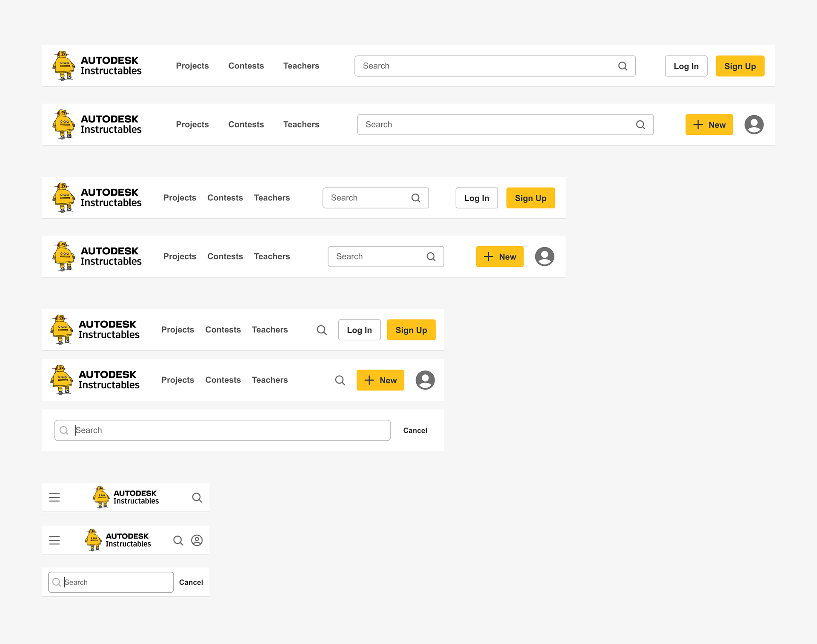This screenshot has width=817, height=644.
Task: Focus the Search field in the third header
Action: click(375, 198)
